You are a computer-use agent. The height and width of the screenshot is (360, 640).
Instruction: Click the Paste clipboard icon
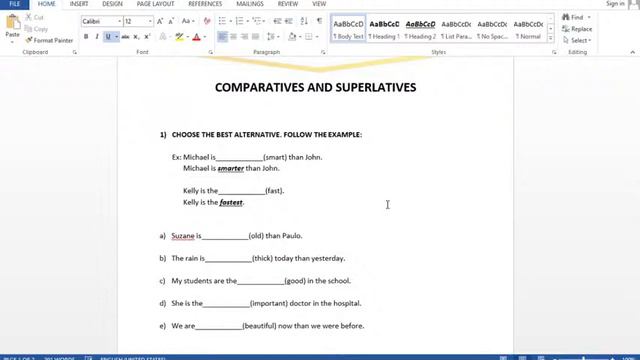(13, 22)
